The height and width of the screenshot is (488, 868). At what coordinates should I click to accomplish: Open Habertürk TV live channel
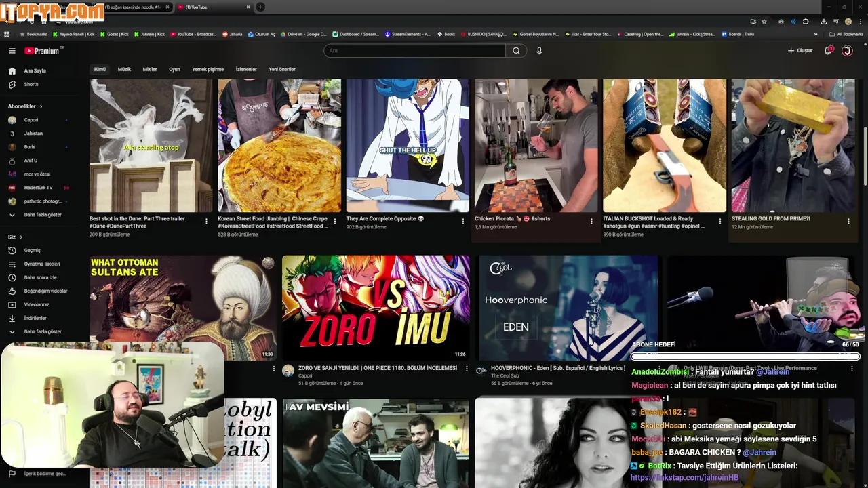click(38, 188)
